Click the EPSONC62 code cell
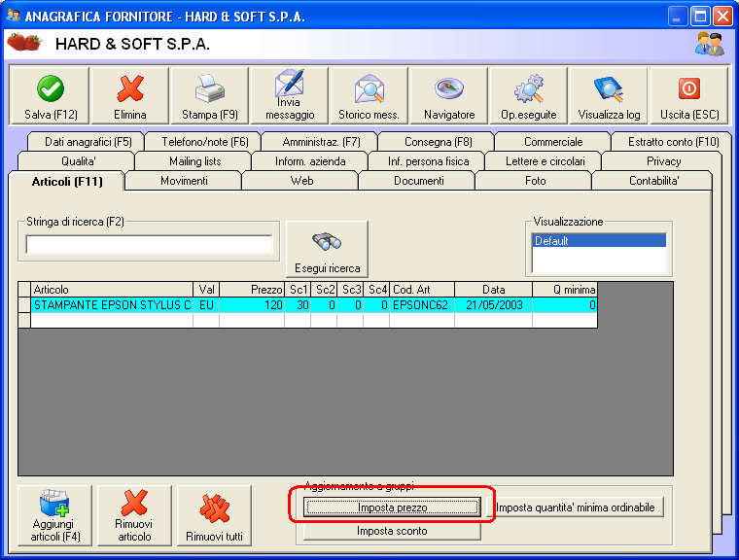The width and height of the screenshot is (739, 560). [422, 305]
